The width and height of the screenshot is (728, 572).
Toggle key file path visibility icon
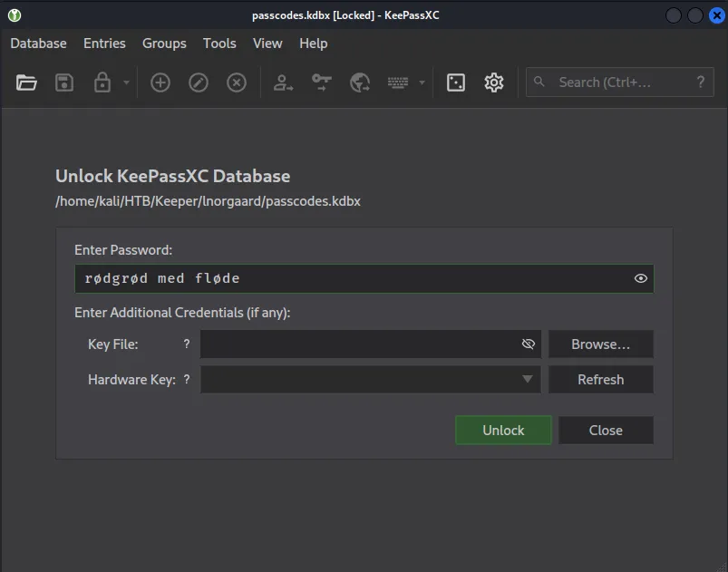point(529,344)
